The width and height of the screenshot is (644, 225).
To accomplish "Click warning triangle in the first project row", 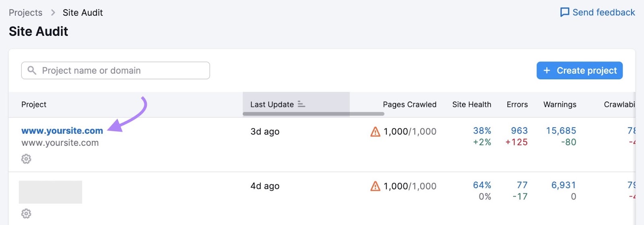I will 375,132.
